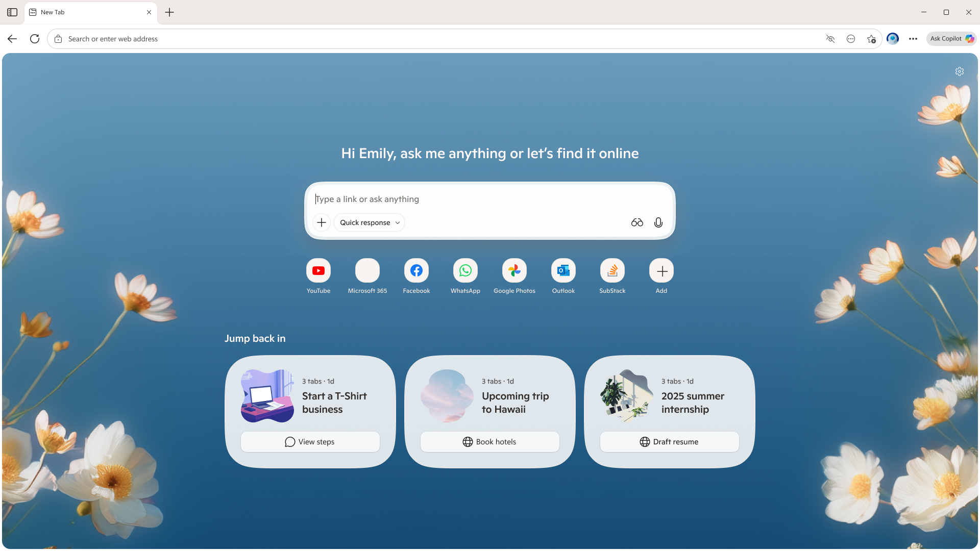Expand the Quick response dropdown
This screenshot has width=980, height=551.
tap(370, 222)
